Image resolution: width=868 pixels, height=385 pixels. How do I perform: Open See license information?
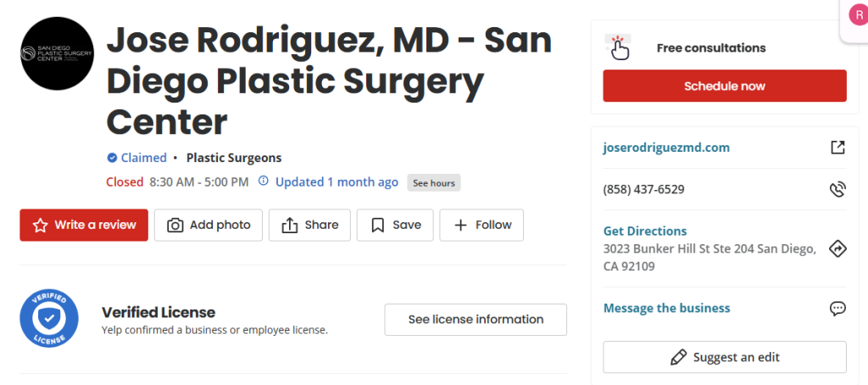coord(476,320)
